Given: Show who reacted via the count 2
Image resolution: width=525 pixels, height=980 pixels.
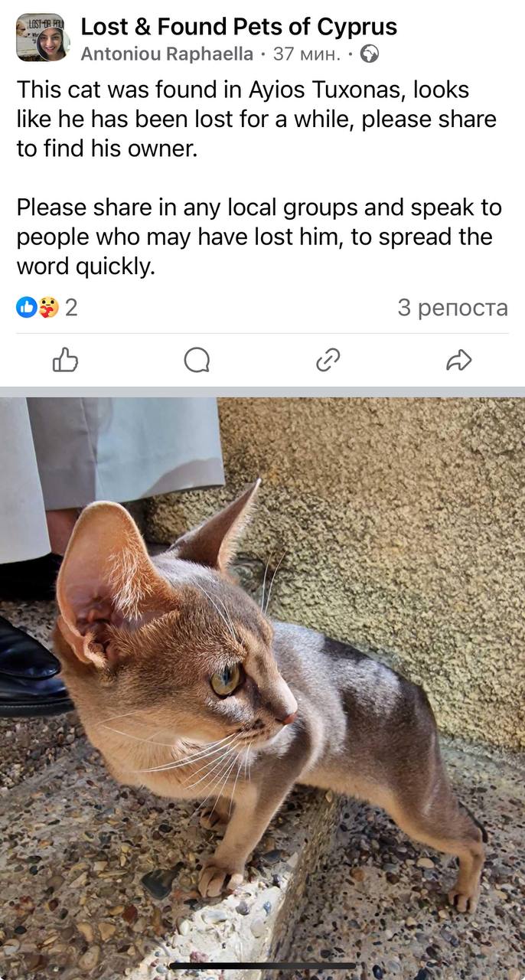Looking at the screenshot, I should [x=71, y=308].
